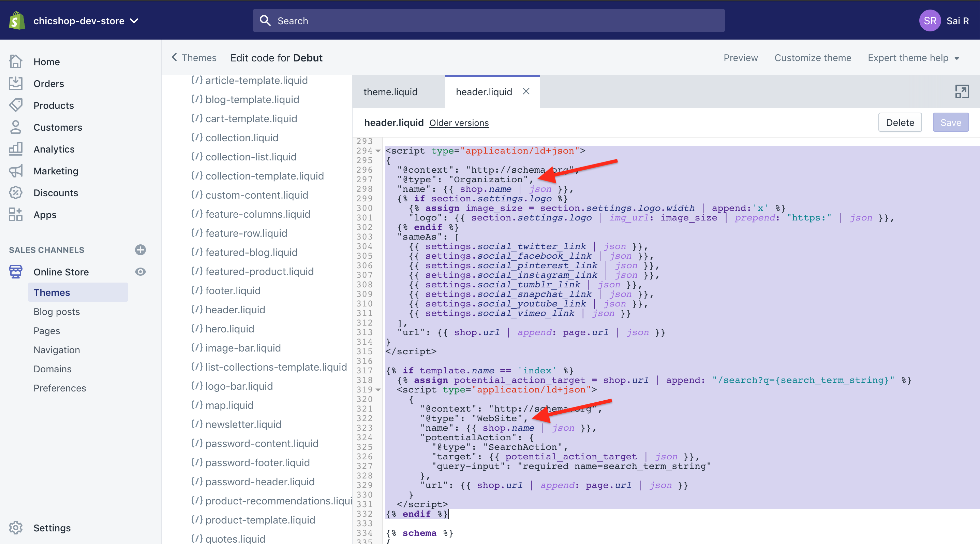Click the search magnifier icon
980x544 pixels.
pyautogui.click(x=265, y=20)
